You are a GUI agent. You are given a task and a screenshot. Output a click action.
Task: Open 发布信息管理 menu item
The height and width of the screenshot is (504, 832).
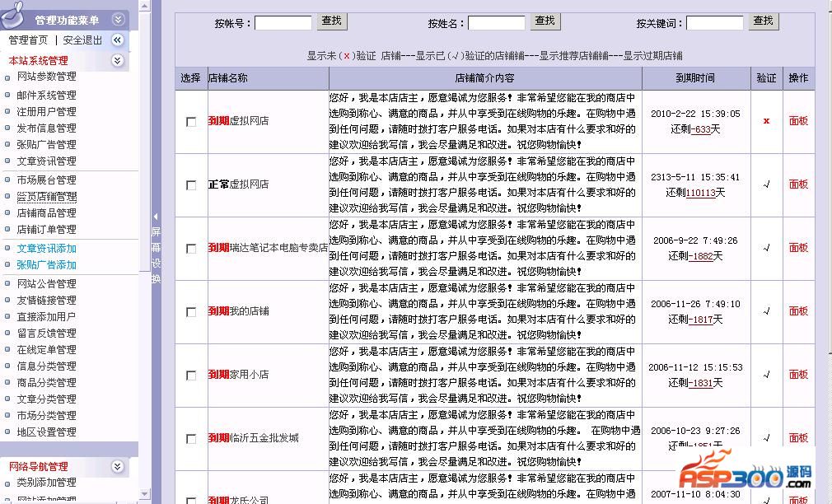tap(46, 128)
